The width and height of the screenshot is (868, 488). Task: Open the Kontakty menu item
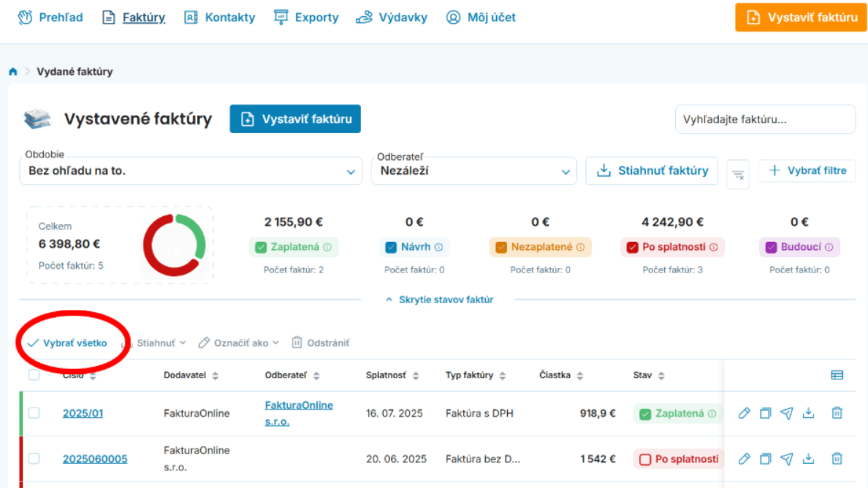[x=220, y=17]
